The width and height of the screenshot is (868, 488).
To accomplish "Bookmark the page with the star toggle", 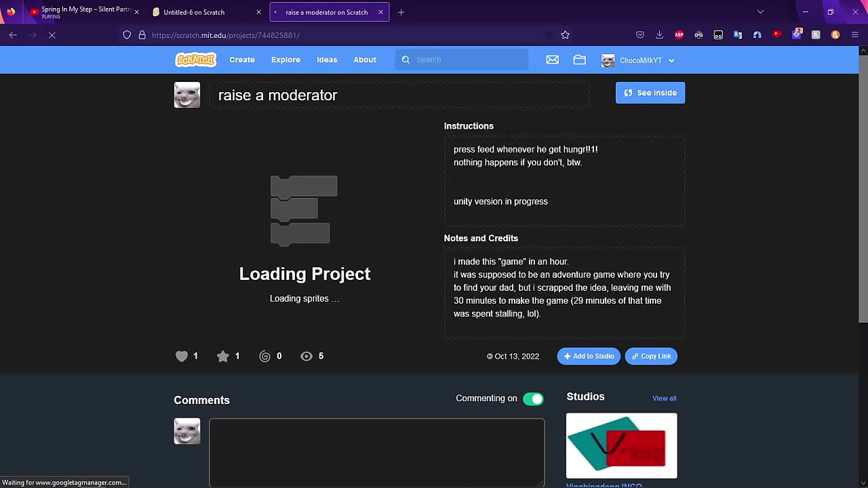I will coord(565,35).
